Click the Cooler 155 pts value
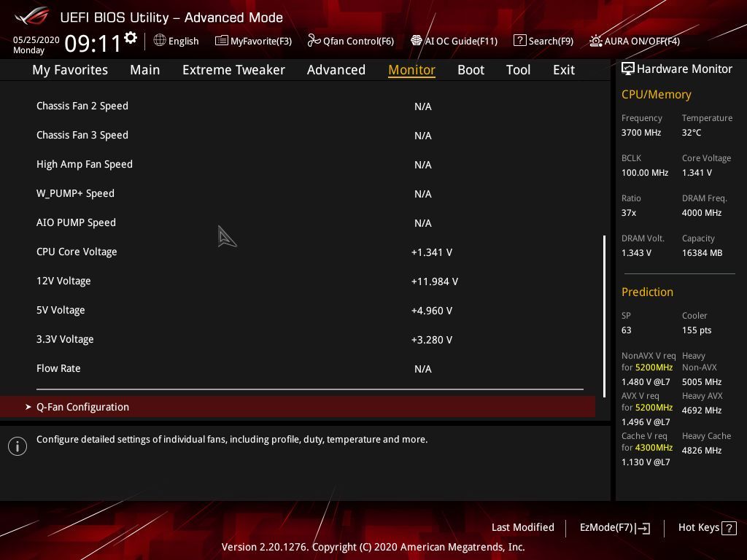This screenshot has height=560, width=747. pos(697,330)
